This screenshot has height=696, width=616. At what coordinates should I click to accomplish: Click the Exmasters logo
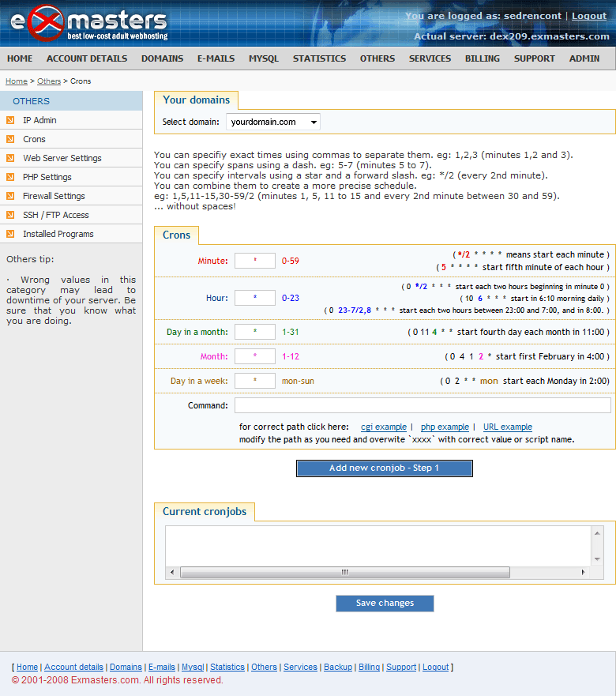click(x=89, y=23)
